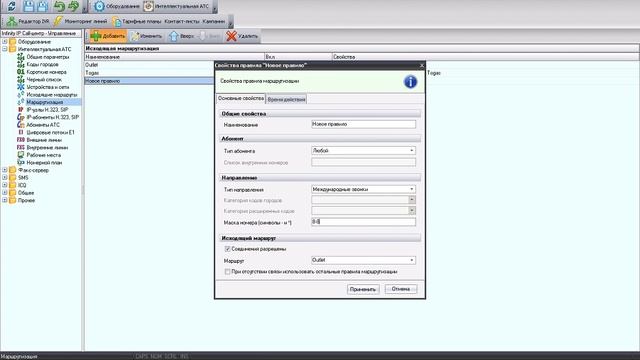Select IP-узлы H.323, SIP icon
Viewport: 640px width, 360px height.
21,110
